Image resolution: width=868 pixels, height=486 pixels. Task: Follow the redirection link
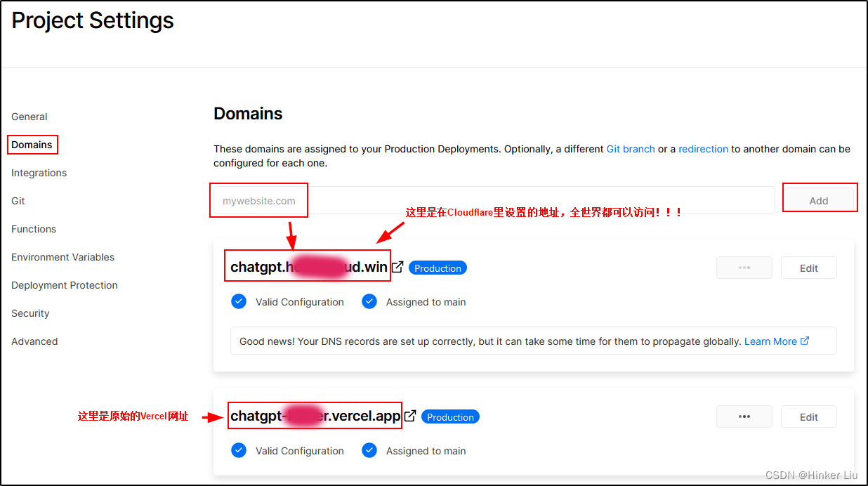[x=703, y=149]
